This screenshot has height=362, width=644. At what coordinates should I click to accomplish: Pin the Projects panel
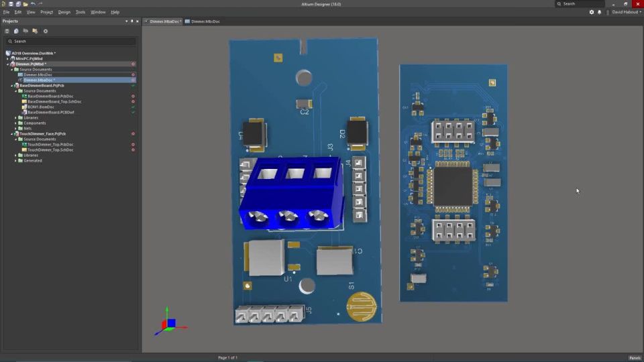point(132,21)
